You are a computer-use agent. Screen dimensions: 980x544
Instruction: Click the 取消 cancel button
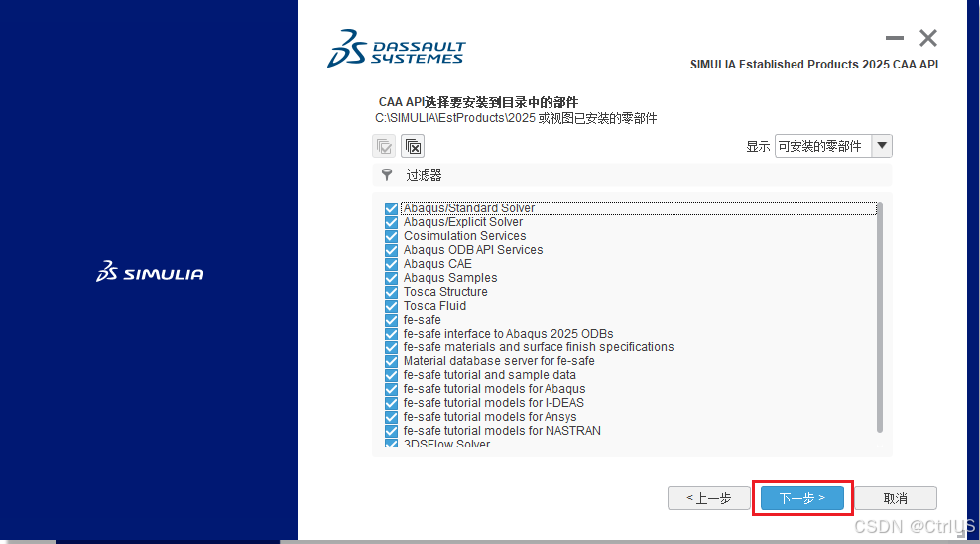pos(896,498)
